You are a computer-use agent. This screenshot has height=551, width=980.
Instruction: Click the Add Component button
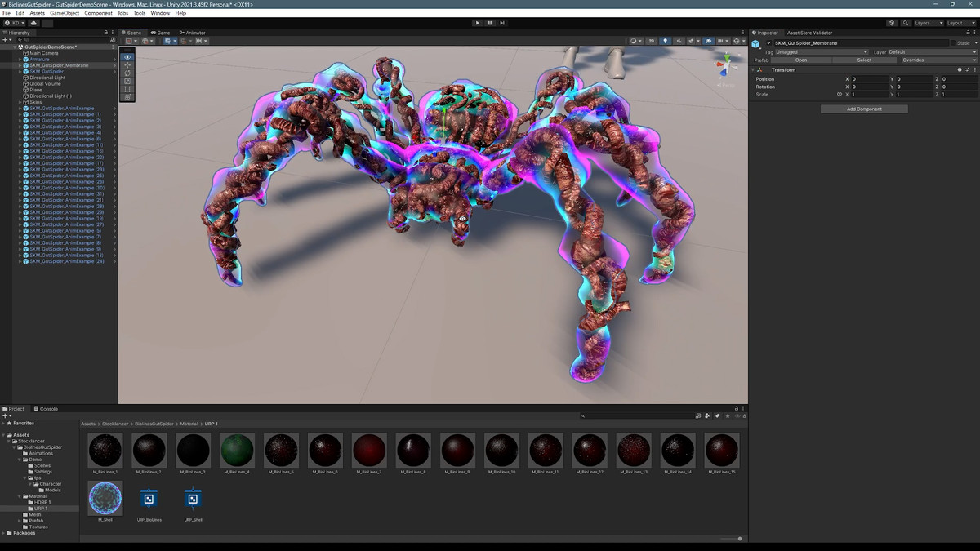click(864, 109)
